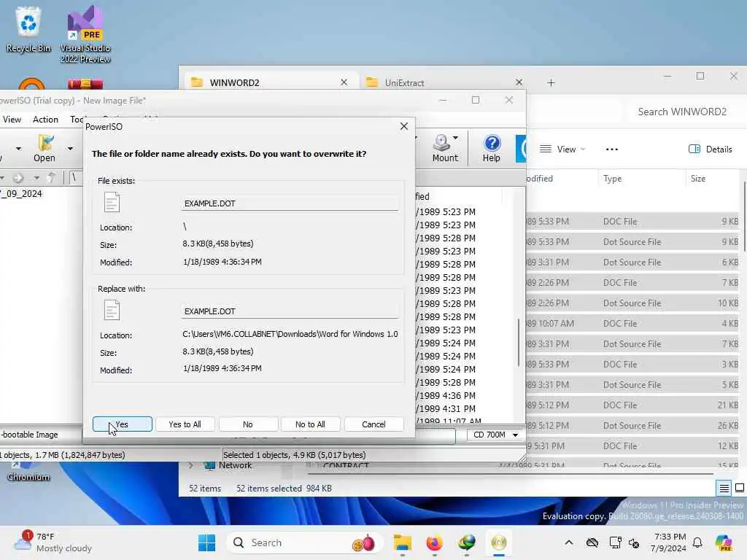Click Yes to overwrite EXAMPLE.DOT
This screenshot has height=560, width=747.
point(123,424)
